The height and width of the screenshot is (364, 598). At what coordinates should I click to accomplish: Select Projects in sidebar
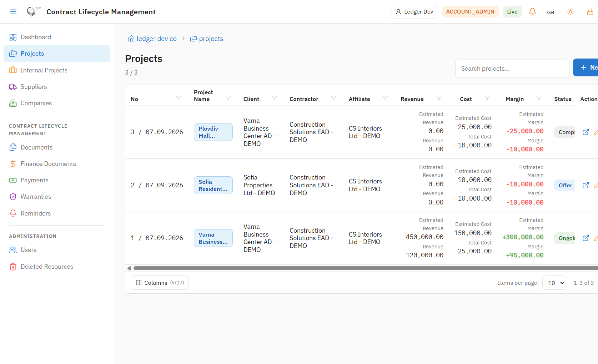[57, 54]
